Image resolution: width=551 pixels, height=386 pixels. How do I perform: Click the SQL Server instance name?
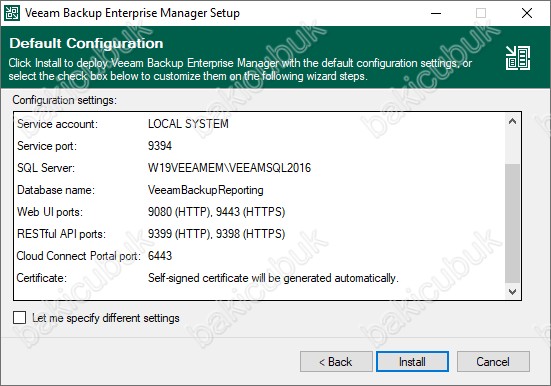(229, 168)
